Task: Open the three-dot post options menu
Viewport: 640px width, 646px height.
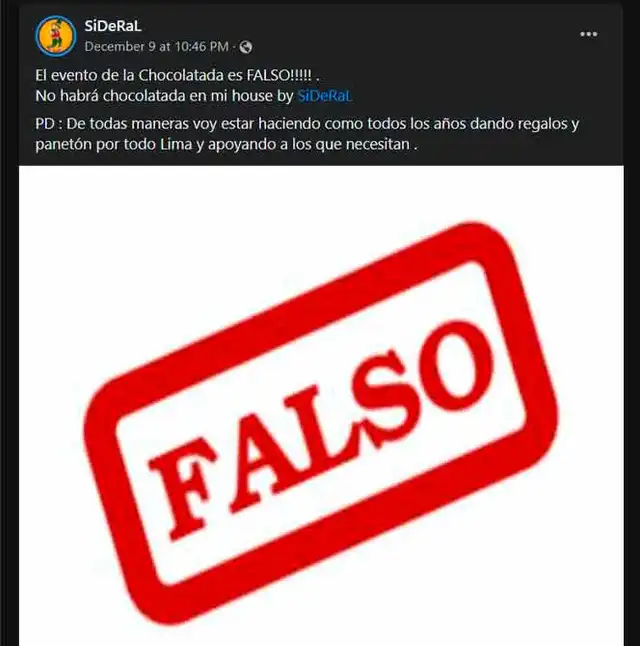Action: (x=588, y=34)
